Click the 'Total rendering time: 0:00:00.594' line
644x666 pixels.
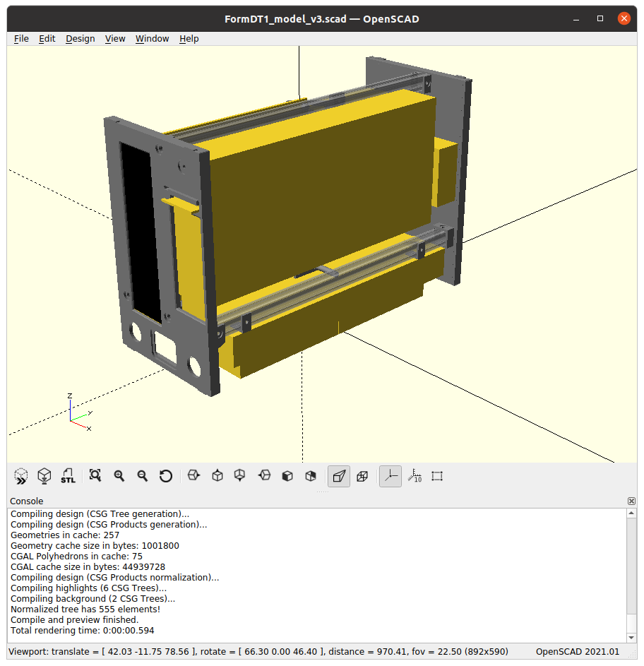[83, 630]
